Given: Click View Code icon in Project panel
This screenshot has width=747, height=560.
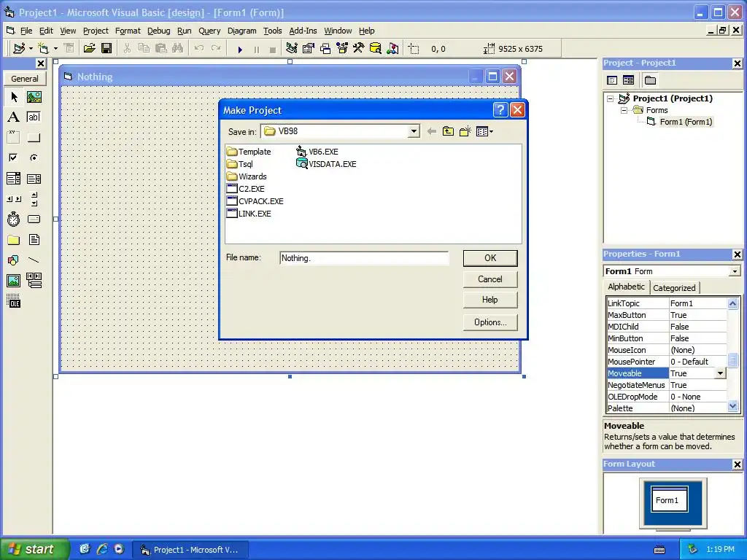Looking at the screenshot, I should pyautogui.click(x=612, y=80).
